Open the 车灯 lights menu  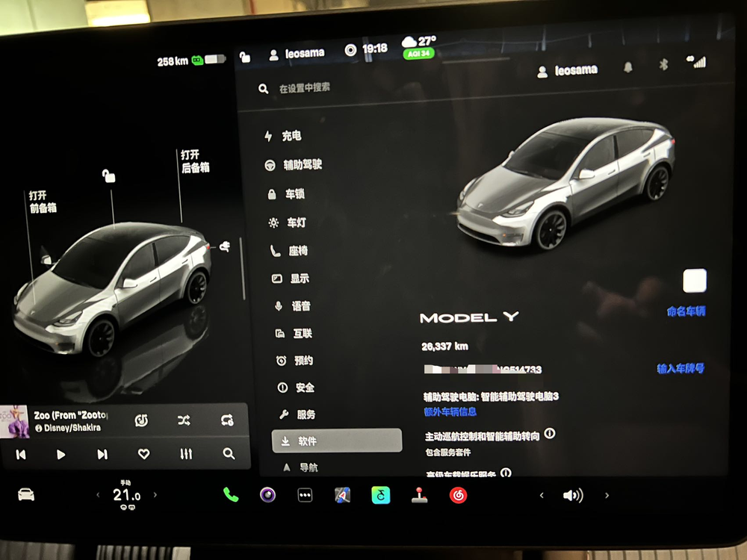(x=288, y=223)
